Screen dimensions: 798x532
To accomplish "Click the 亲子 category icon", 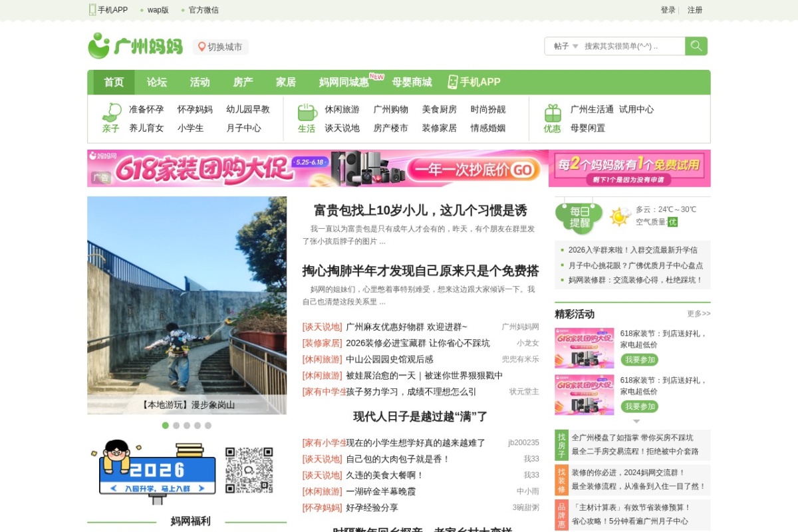I will [x=111, y=111].
